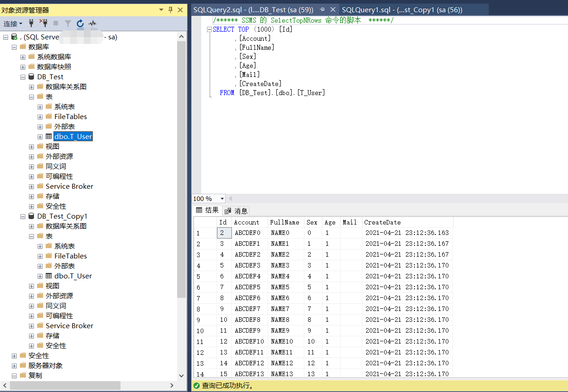Click the editor horizontal scroll left arrow
Viewport: 568px width, 392px height.
click(231, 199)
